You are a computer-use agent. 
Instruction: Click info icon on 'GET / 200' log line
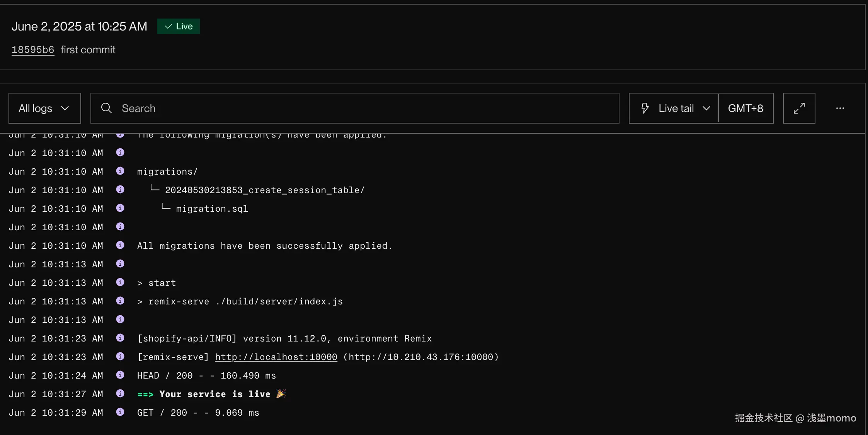(120, 412)
